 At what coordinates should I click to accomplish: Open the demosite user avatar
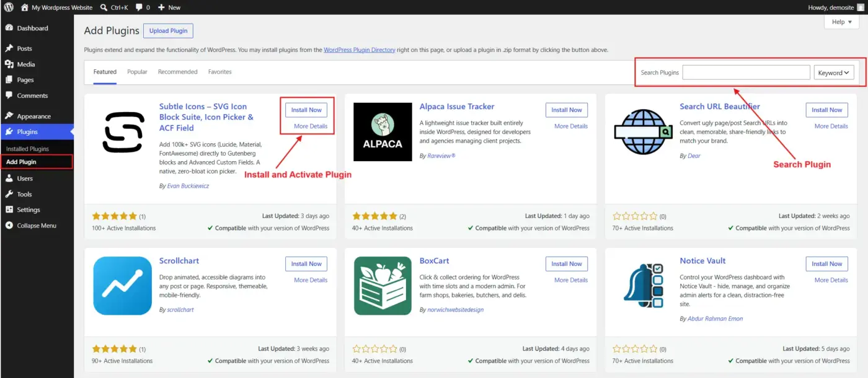coord(860,7)
